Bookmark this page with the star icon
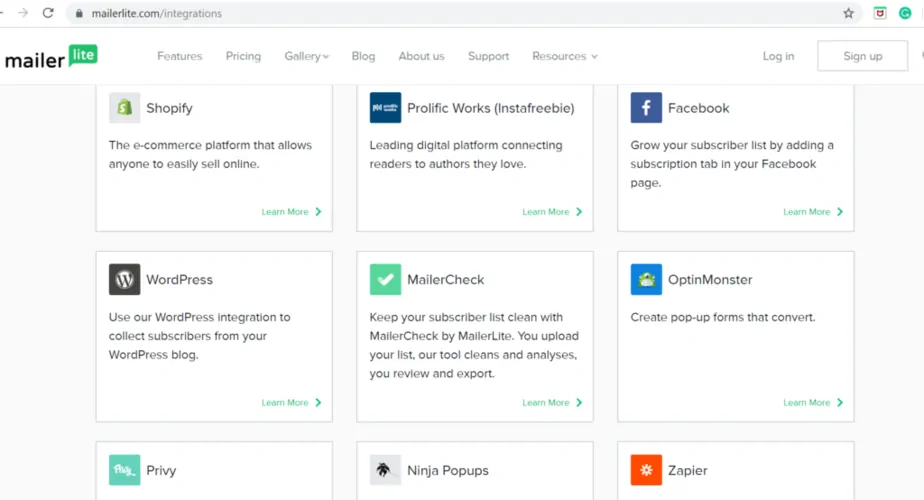 point(848,13)
